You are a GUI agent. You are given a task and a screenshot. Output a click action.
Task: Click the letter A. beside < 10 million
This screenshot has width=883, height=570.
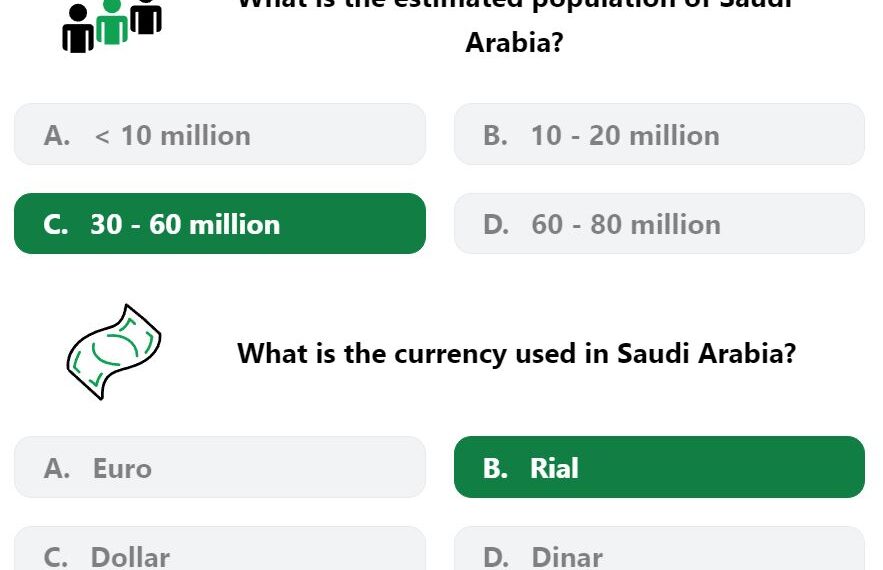pyautogui.click(x=57, y=135)
